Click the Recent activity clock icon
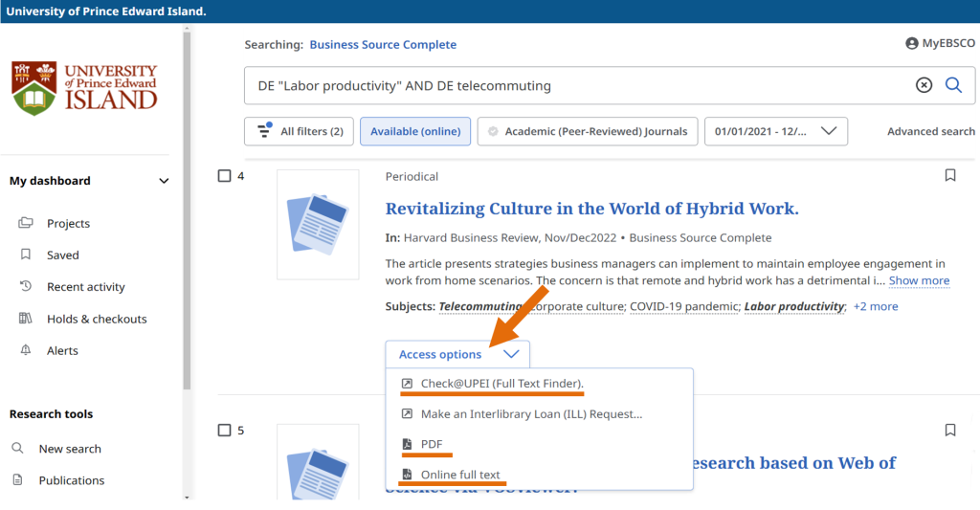Viewport: 980px width, 510px height. [26, 286]
